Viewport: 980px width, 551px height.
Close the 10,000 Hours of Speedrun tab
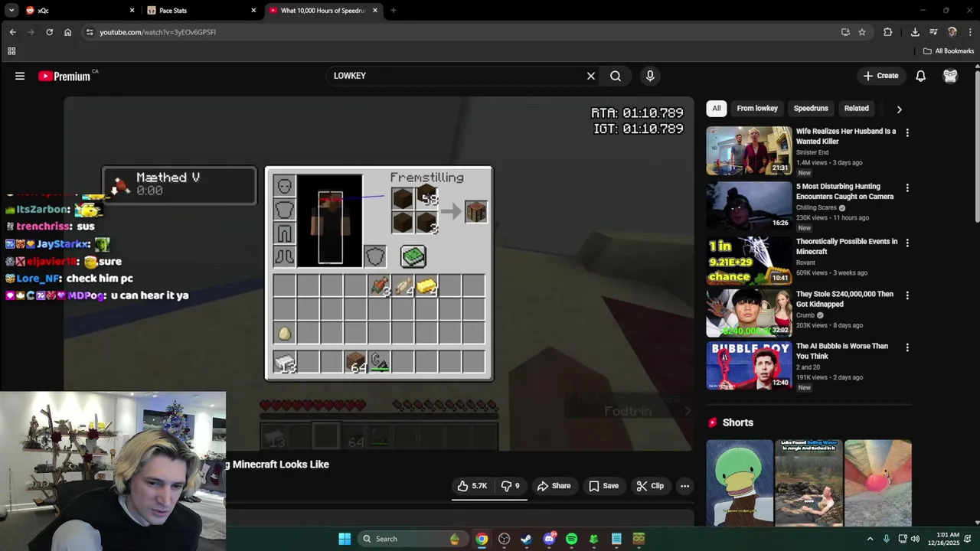coord(375,11)
